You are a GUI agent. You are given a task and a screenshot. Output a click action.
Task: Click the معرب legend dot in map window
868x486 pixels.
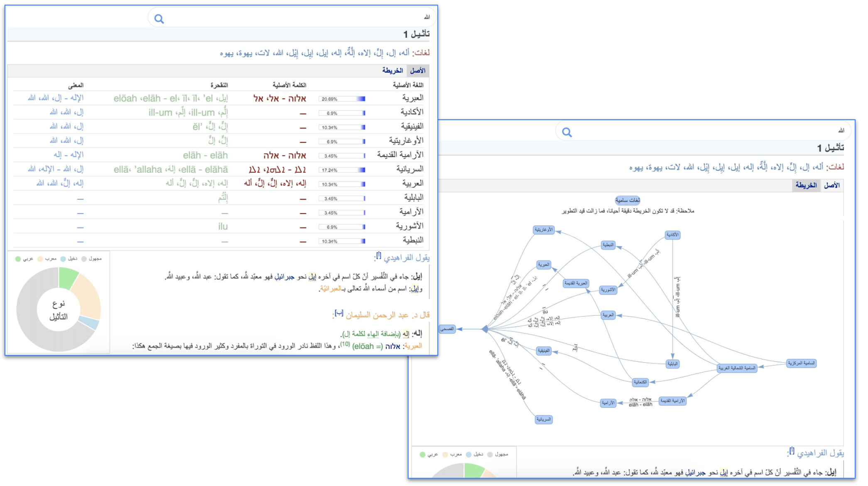coord(446,454)
